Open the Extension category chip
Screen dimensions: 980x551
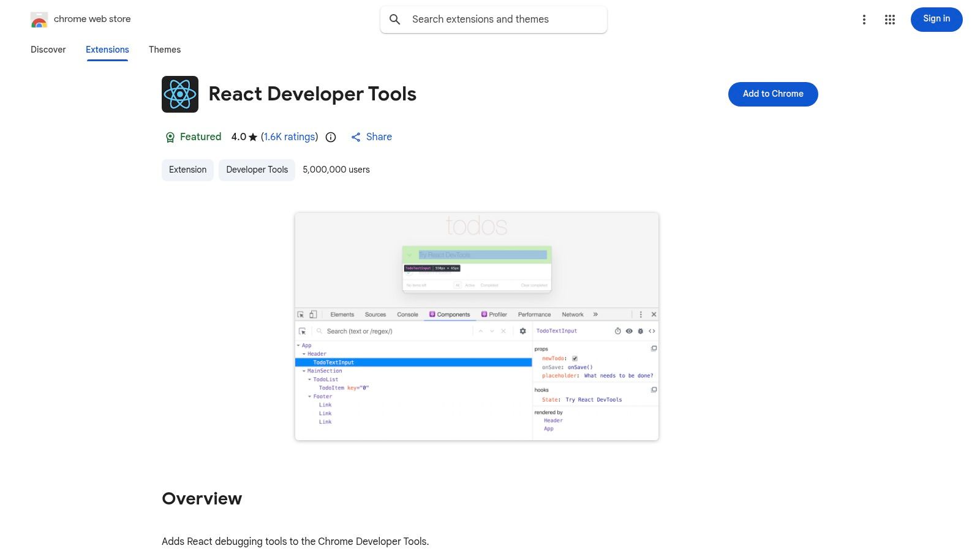pos(187,170)
